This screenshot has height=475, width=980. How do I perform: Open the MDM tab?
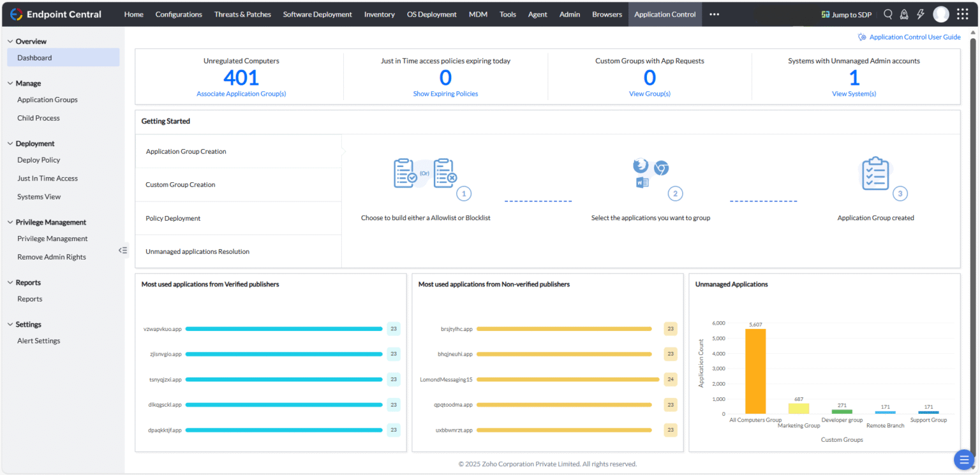point(478,14)
